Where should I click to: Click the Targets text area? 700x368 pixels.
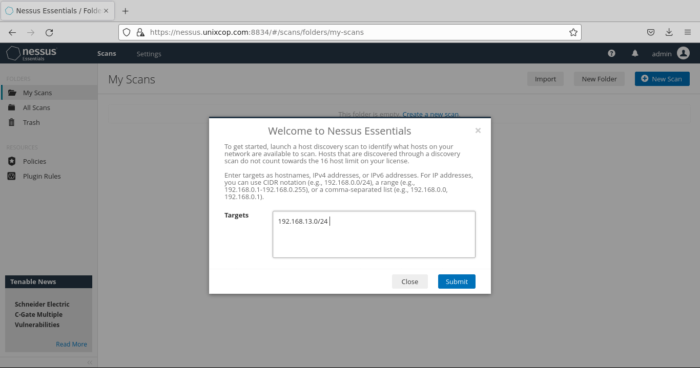point(374,234)
